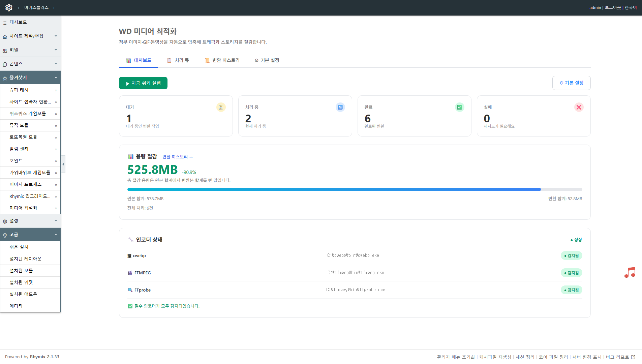642x364 pixels.
Task: Click the 감지됨 badge for FFMPEG
Action: (571, 273)
